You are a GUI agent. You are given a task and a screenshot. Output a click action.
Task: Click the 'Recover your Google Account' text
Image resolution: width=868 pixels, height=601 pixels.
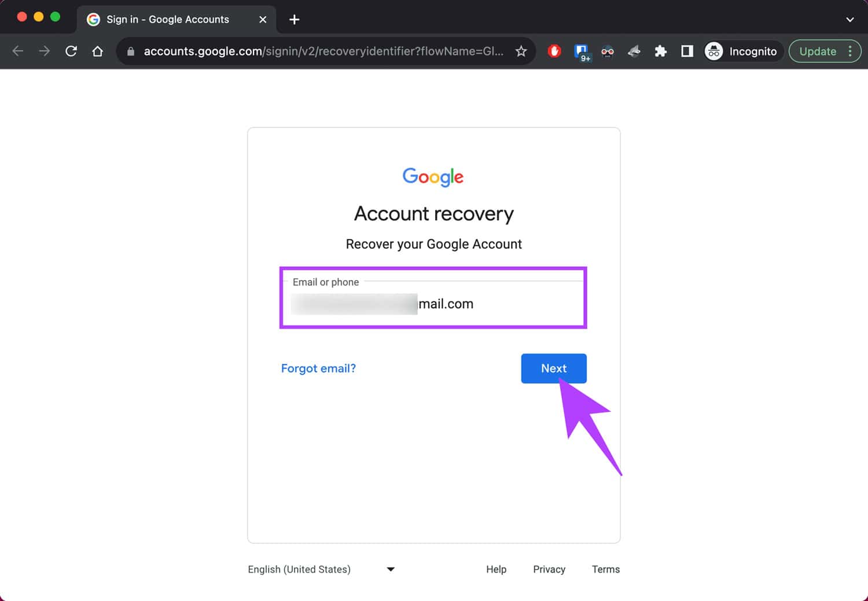(x=434, y=244)
